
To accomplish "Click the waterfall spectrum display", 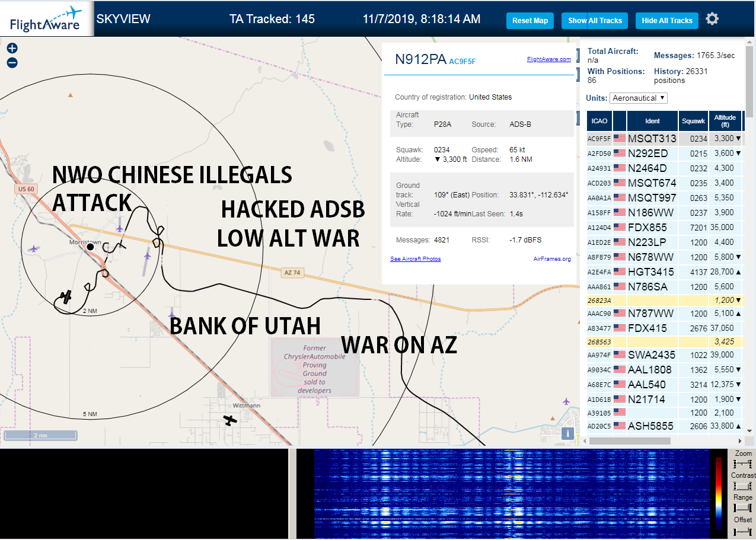I will point(512,494).
